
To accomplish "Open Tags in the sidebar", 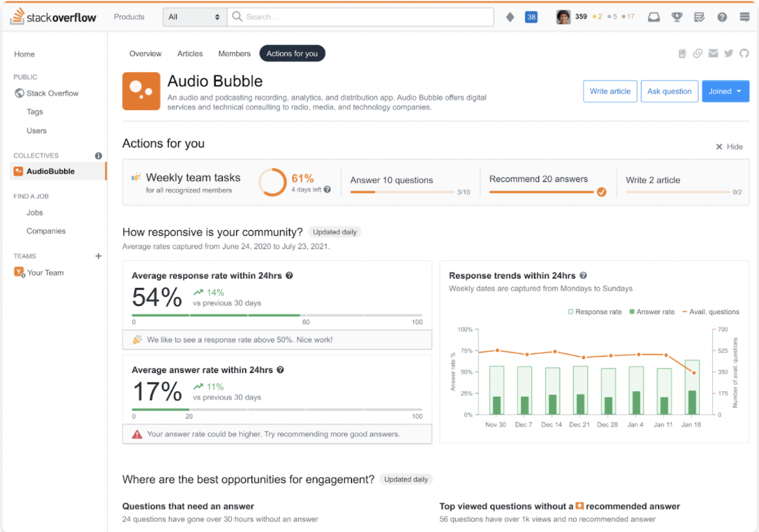I will point(35,112).
